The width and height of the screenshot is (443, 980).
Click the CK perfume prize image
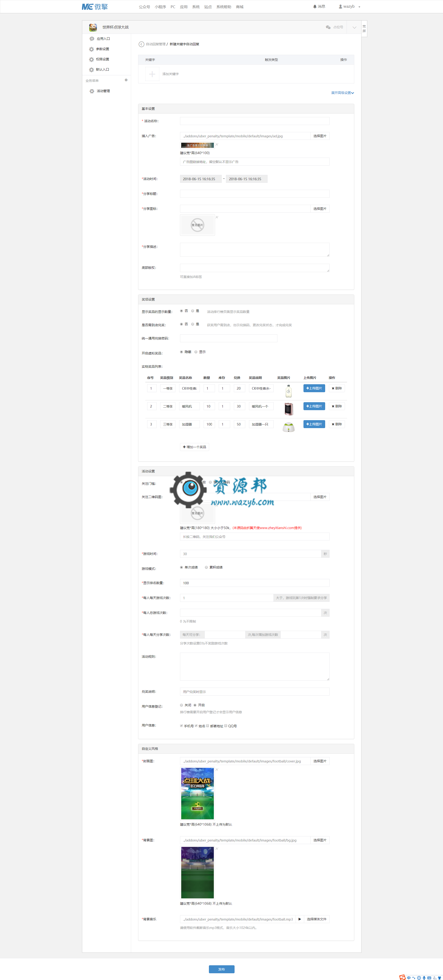coord(288,391)
